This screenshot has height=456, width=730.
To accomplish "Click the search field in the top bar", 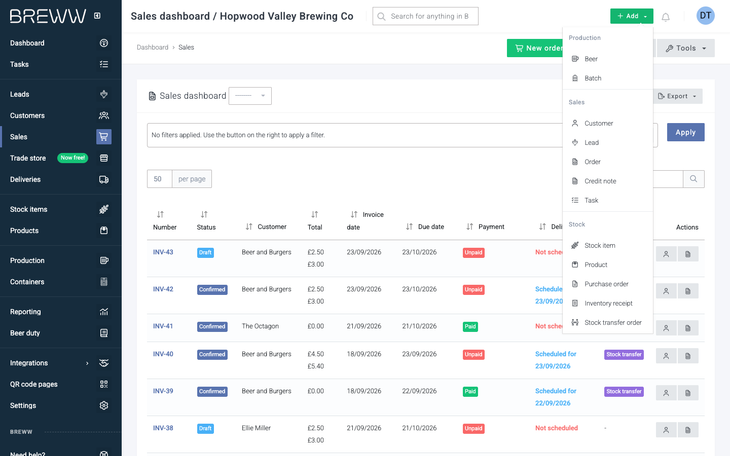I will (425, 16).
